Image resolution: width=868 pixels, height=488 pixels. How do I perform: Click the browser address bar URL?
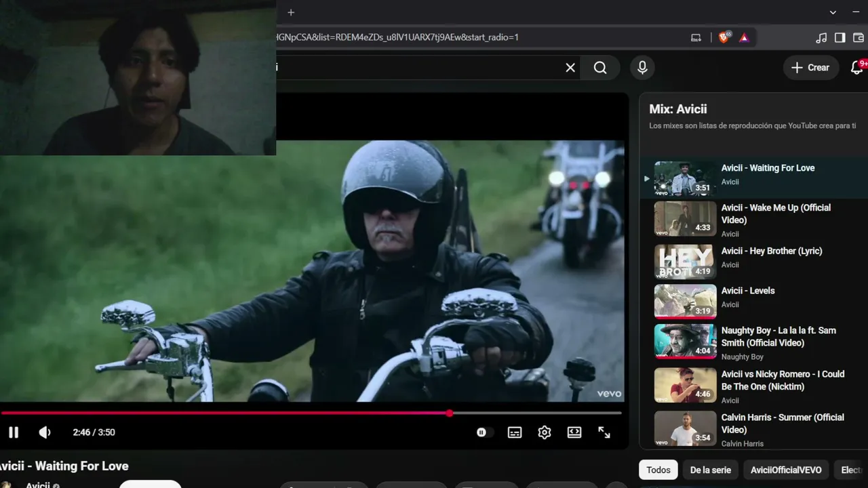coord(397,37)
